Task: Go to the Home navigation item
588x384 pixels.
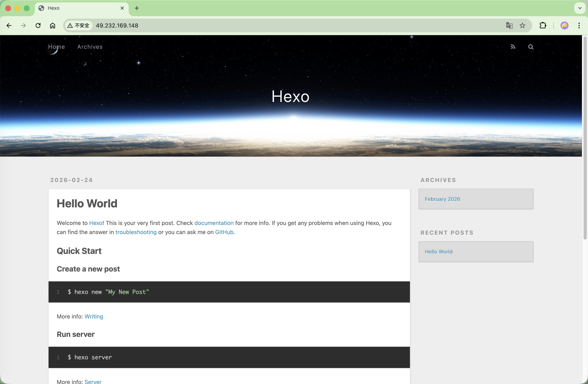Action: pyautogui.click(x=57, y=47)
